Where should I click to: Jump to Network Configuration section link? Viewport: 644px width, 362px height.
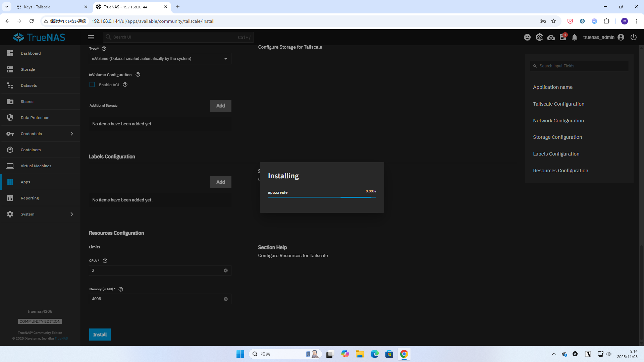click(x=558, y=121)
